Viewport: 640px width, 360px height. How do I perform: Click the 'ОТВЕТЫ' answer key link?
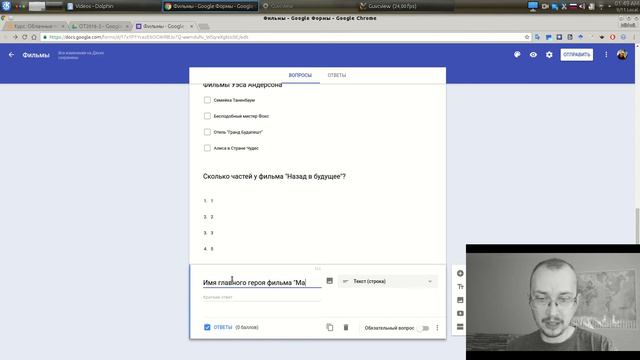tap(223, 327)
